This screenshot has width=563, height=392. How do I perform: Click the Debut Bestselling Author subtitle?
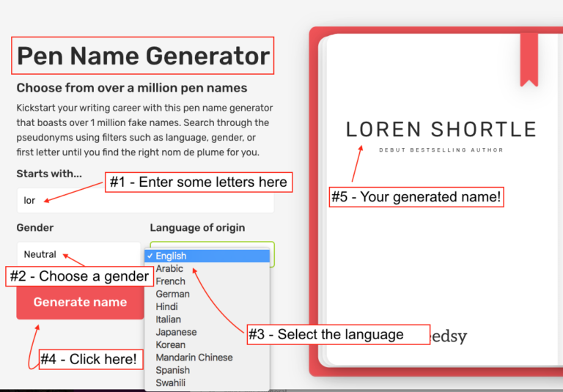point(441,150)
